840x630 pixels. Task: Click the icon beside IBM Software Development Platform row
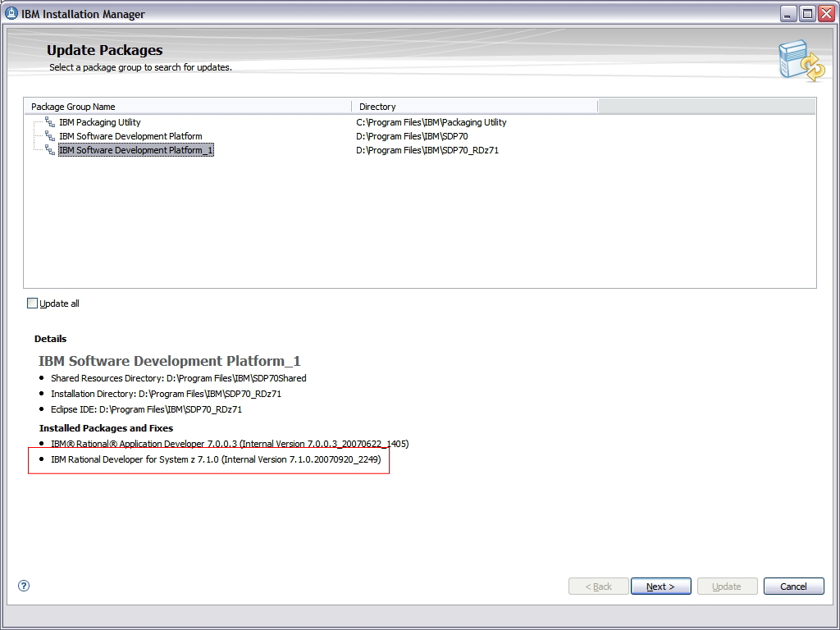point(50,136)
